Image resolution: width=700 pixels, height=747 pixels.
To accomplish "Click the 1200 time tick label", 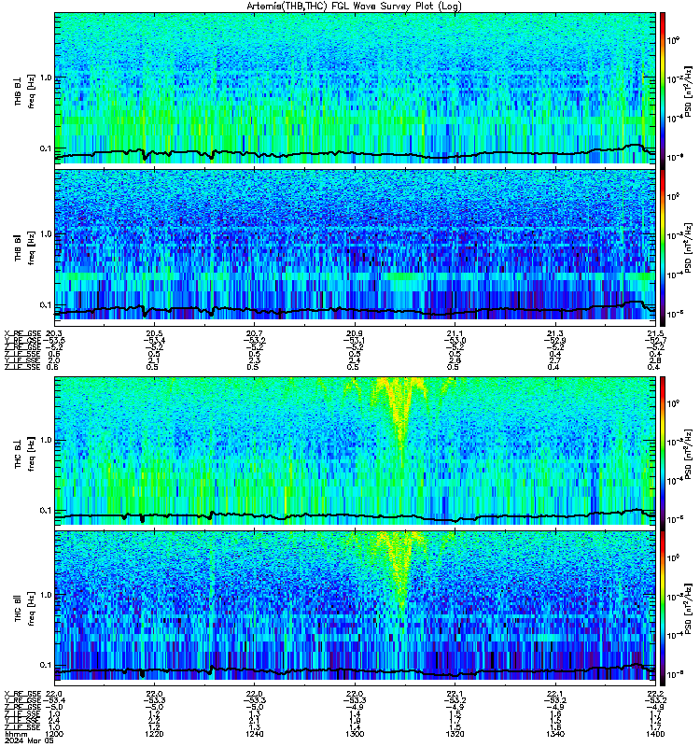I will pyautogui.click(x=53, y=734).
